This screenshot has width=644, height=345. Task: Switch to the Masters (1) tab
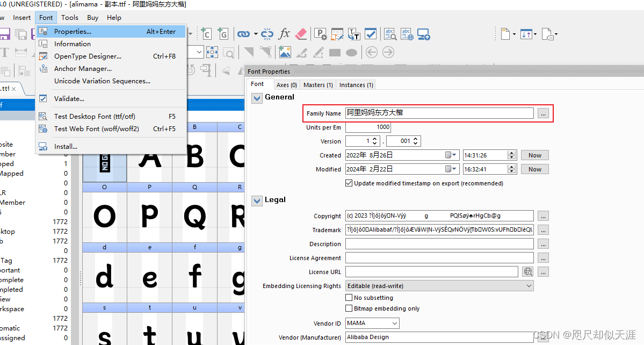pyautogui.click(x=318, y=85)
